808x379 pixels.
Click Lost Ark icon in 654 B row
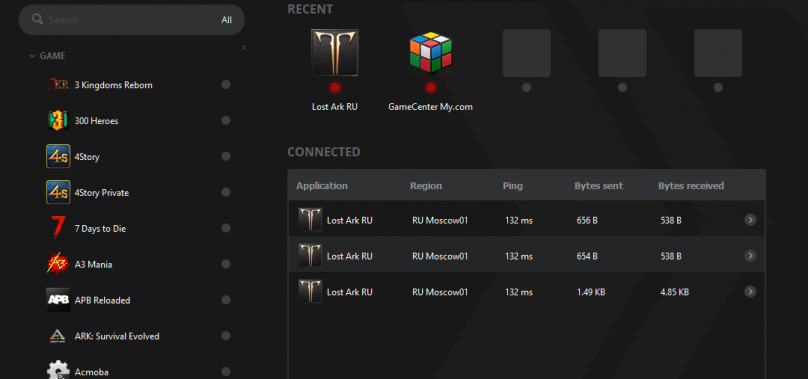coord(310,256)
